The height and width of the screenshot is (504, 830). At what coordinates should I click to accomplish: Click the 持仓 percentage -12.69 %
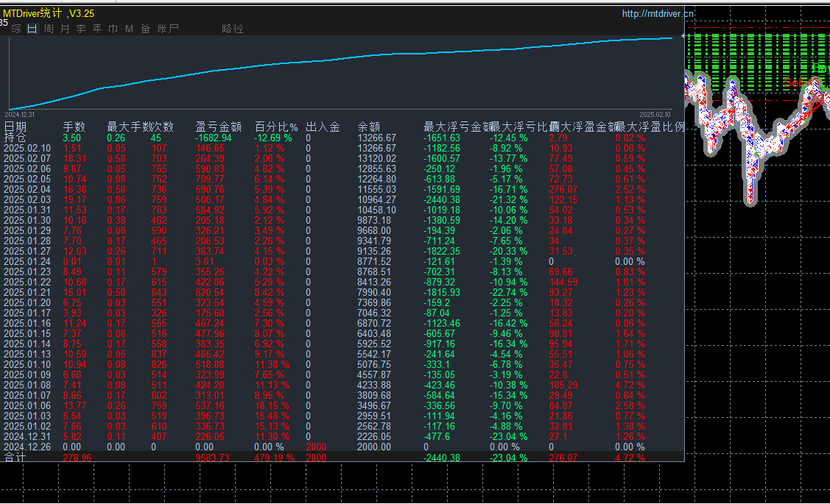point(273,138)
